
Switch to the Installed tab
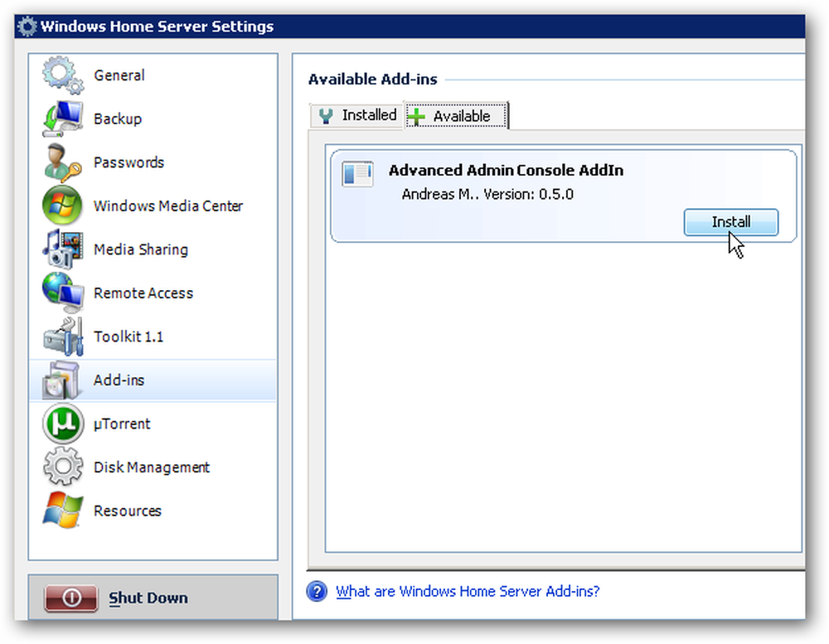pyautogui.click(x=356, y=115)
